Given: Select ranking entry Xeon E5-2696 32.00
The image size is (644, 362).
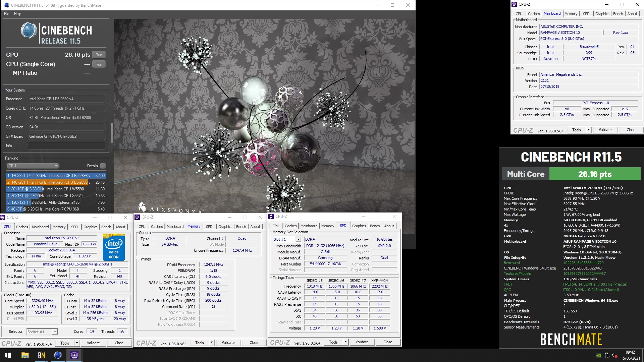Looking at the screenshot, I should click(56, 176).
